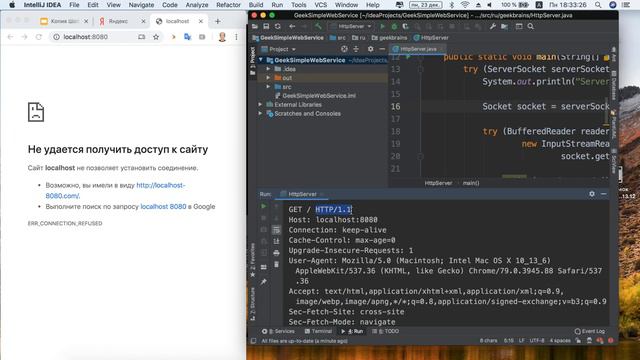
Task: Open Run panel settings gear
Action: tap(592, 194)
